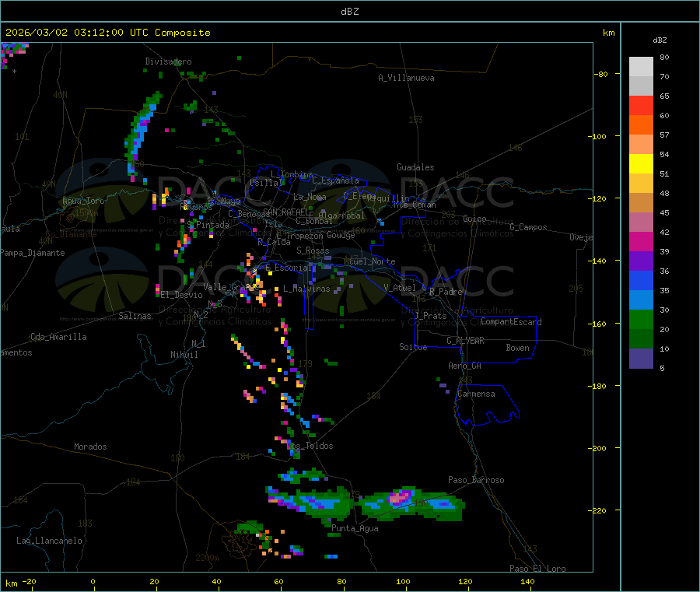Screen dimensions: 700x592
Task: Click the G_ALVEAR city label
Action: [465, 341]
